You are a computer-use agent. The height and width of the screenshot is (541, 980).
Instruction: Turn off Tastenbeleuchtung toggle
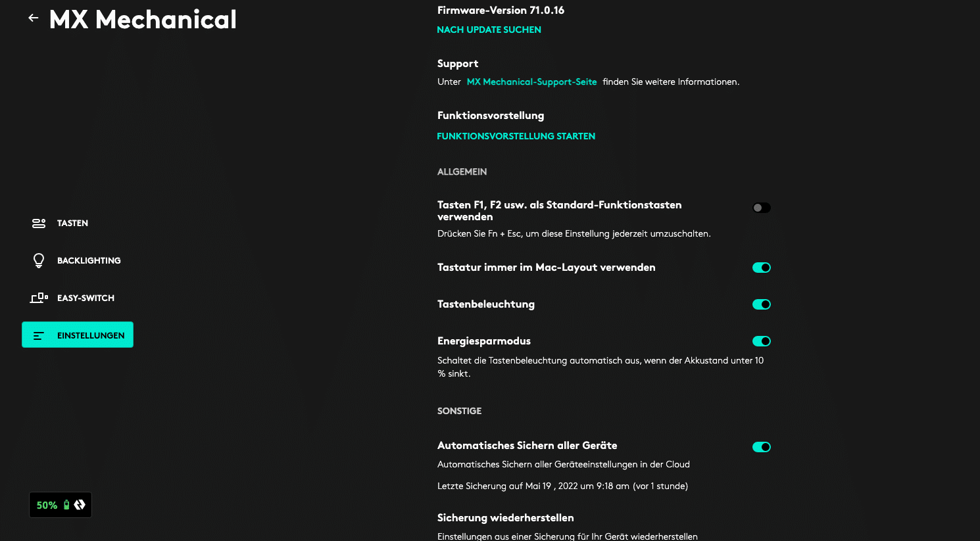pos(761,304)
